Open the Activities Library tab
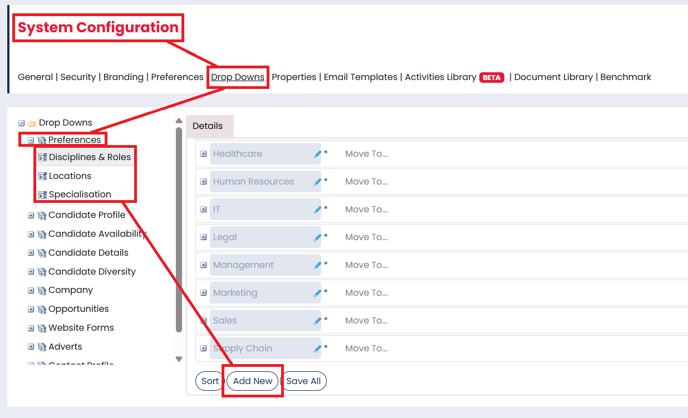The image size is (688, 418). click(x=440, y=77)
